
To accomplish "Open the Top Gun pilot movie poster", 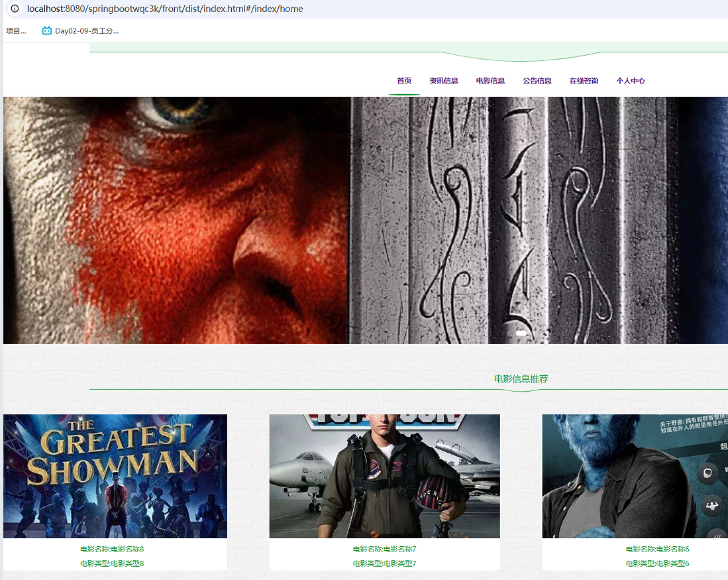I will click(x=384, y=476).
